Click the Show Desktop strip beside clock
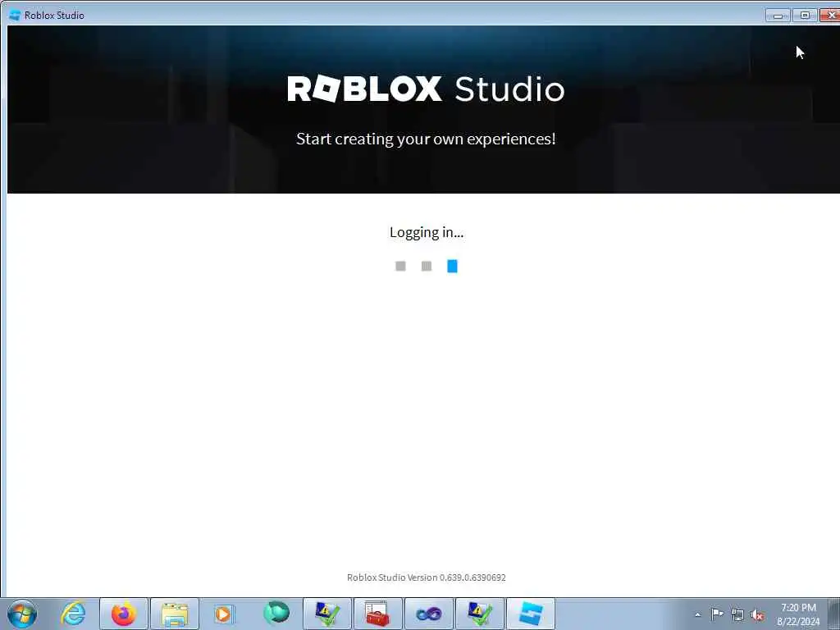 click(834, 614)
